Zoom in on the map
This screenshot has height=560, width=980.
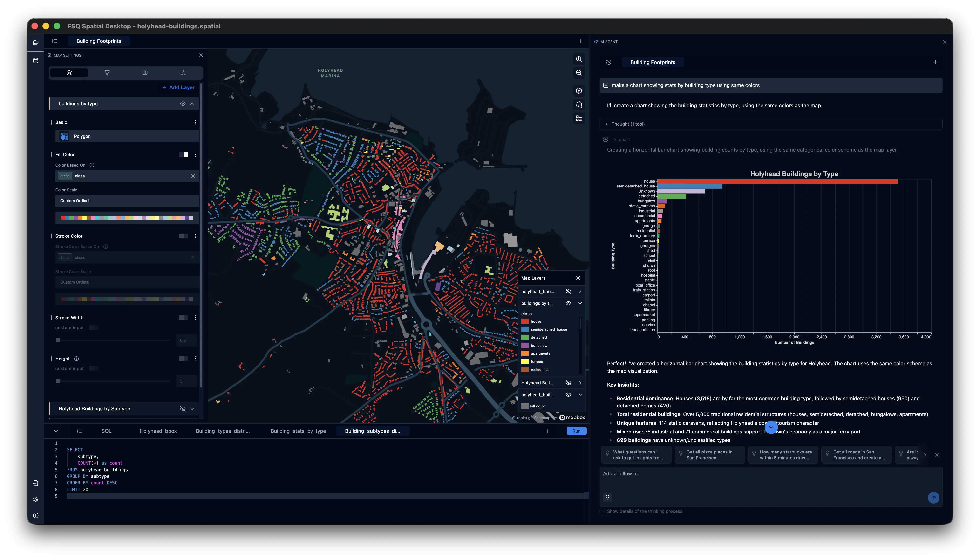(x=578, y=59)
